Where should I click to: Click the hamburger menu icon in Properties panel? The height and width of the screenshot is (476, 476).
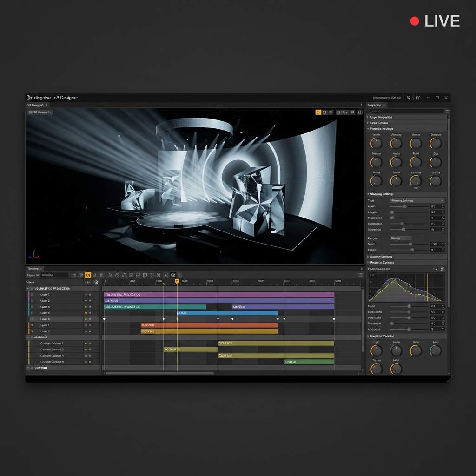tap(447, 111)
